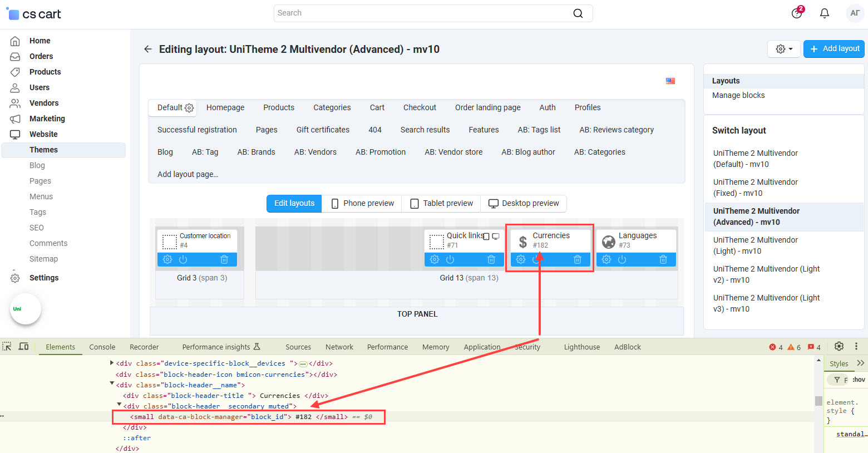Click the DevTools errors count indicator
The height and width of the screenshot is (453, 868).
click(776, 347)
